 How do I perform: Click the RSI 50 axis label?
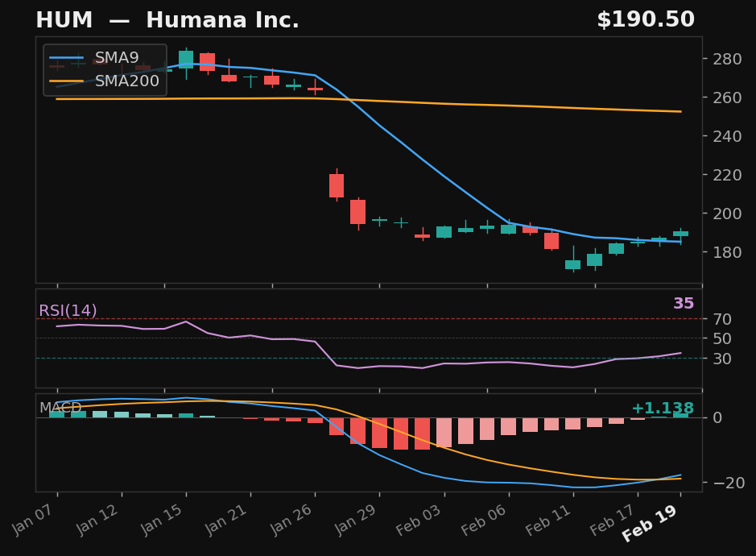pos(722,338)
